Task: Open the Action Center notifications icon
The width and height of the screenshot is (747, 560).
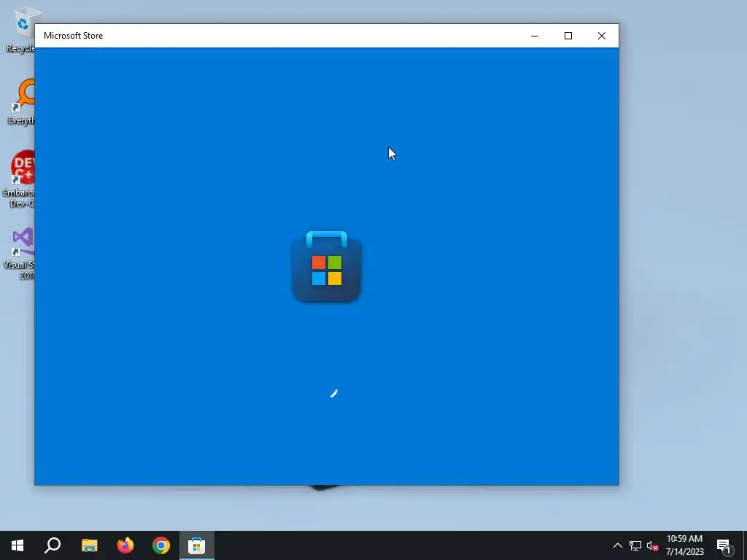Action: (x=724, y=545)
